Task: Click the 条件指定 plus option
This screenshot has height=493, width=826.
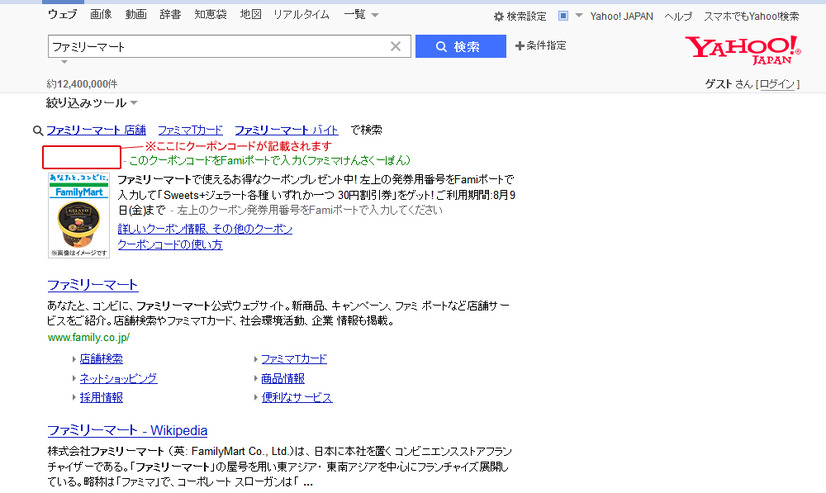Action: (x=540, y=46)
